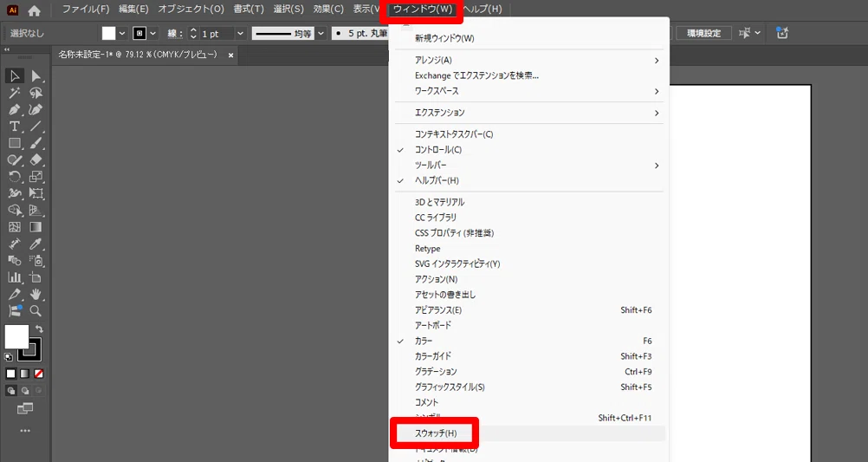
Task: Open the stroke color dropdown arrow
Action: coord(153,33)
